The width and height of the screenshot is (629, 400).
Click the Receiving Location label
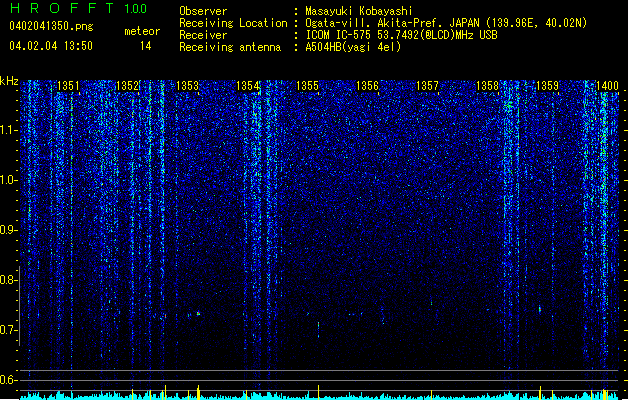coord(233,23)
